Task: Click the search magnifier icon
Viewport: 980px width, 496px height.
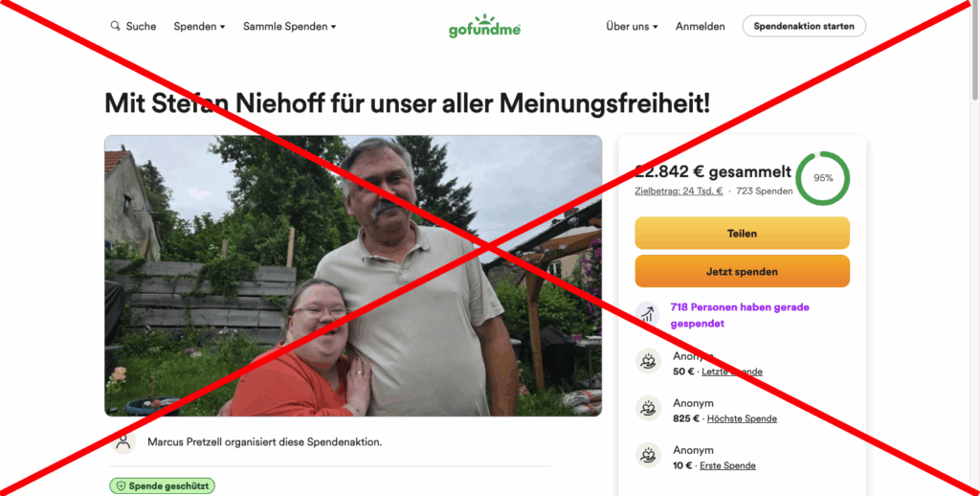Action: click(115, 26)
